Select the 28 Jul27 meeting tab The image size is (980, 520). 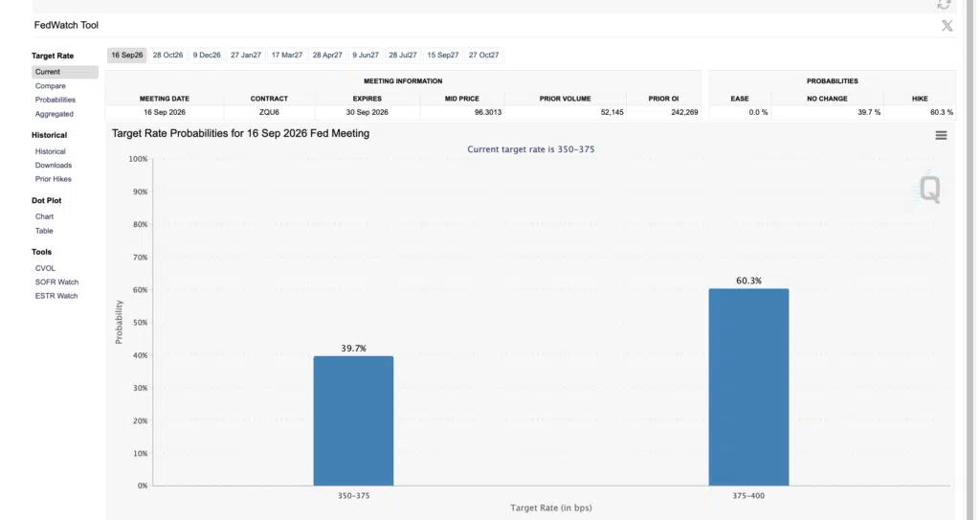pyautogui.click(x=403, y=56)
